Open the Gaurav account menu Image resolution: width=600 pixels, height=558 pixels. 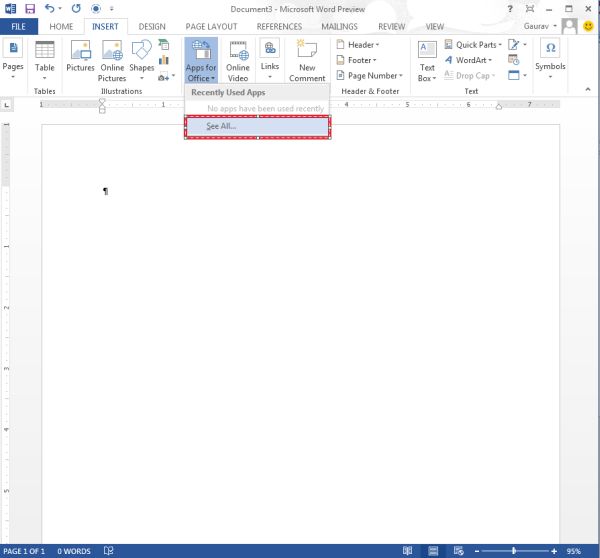(x=540, y=26)
